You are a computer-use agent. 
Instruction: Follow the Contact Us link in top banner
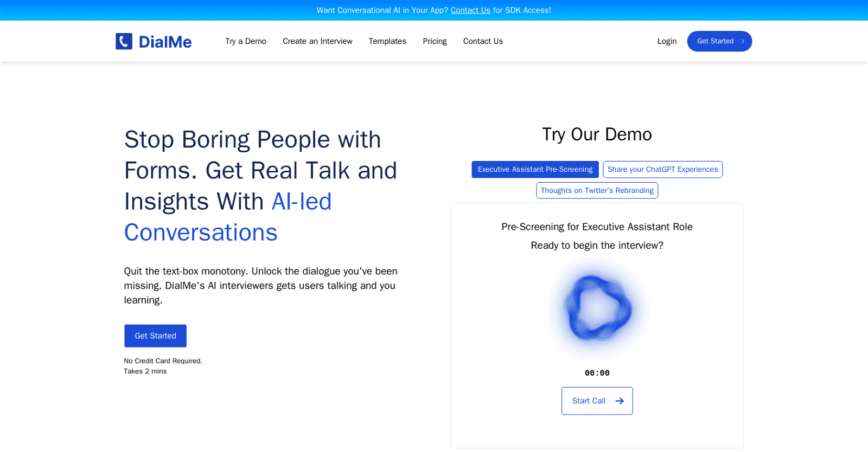click(470, 10)
